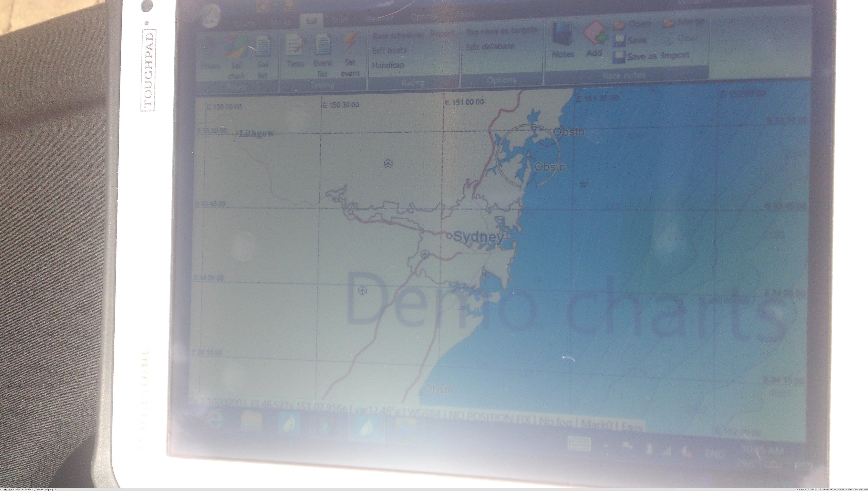Click the Obstn label beside the range circle
The image size is (868, 491).
tap(550, 166)
